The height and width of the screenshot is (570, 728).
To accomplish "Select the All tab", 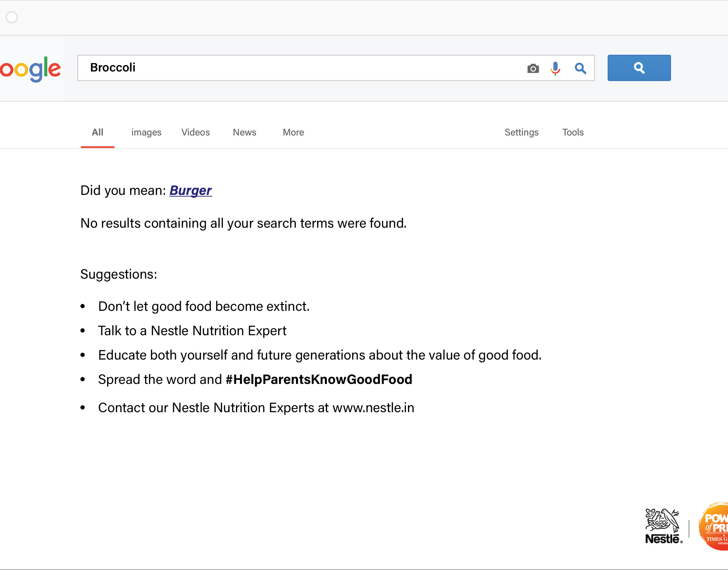I will point(97,133).
